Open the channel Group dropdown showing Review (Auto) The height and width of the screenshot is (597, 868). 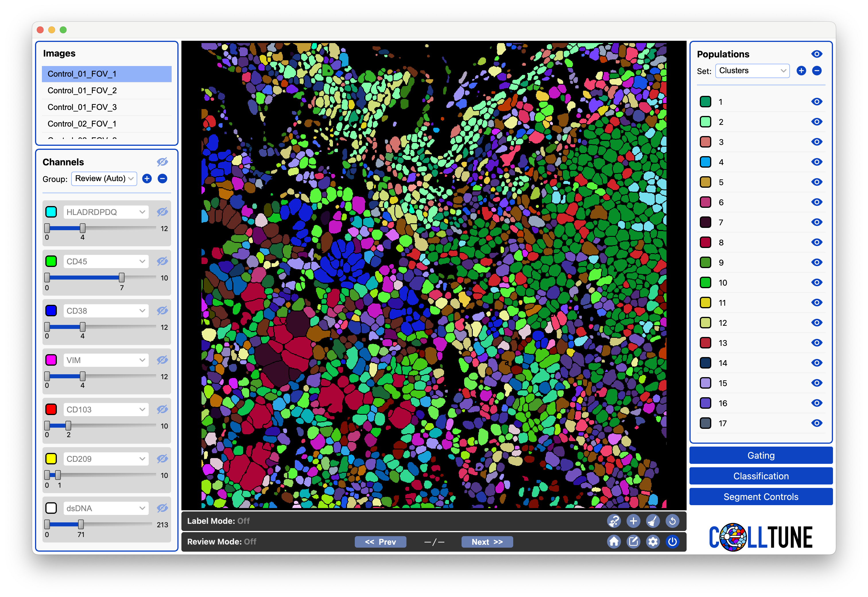point(104,179)
